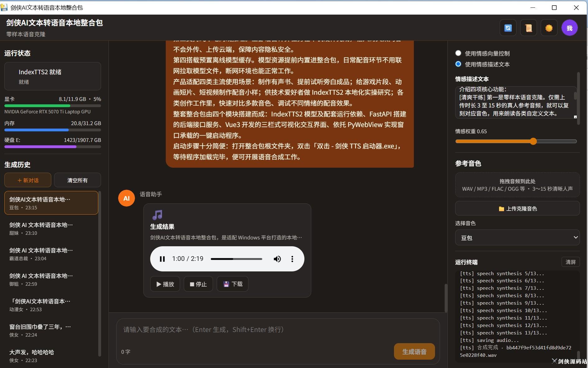Click the 上传克隆音色 folder icon
Viewport: 588px width, 368px height.
pyautogui.click(x=501, y=209)
